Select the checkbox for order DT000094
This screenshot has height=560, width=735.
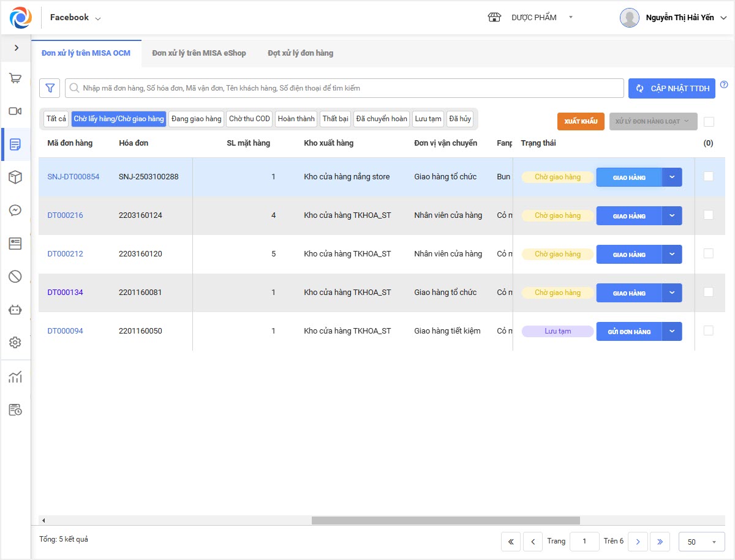point(709,330)
